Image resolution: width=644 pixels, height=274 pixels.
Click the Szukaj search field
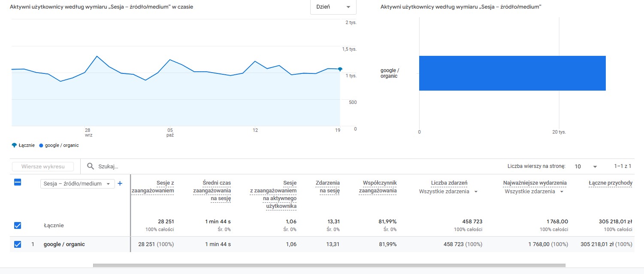click(172, 166)
